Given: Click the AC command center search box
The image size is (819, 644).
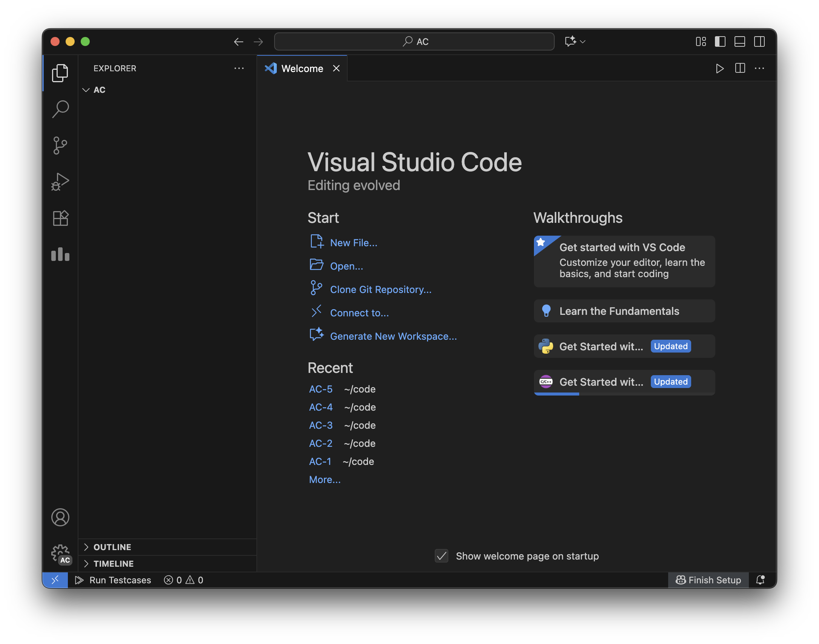Looking at the screenshot, I should (414, 41).
